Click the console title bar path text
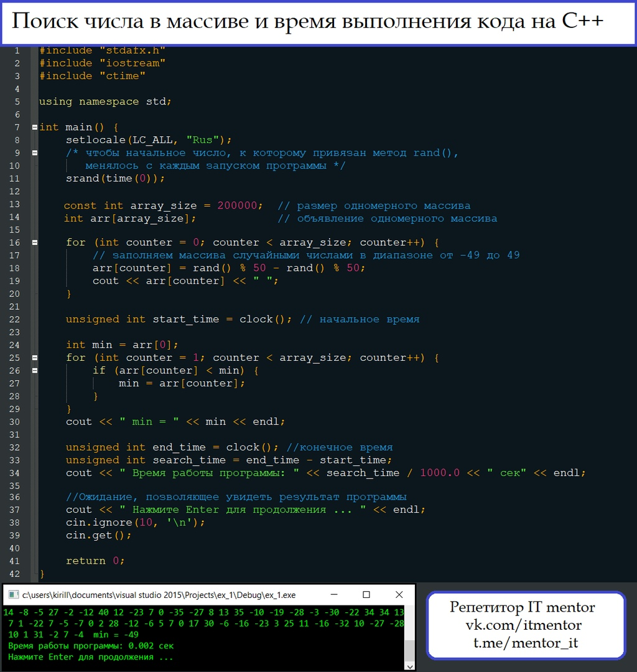The width and height of the screenshot is (637, 672). pos(159,595)
